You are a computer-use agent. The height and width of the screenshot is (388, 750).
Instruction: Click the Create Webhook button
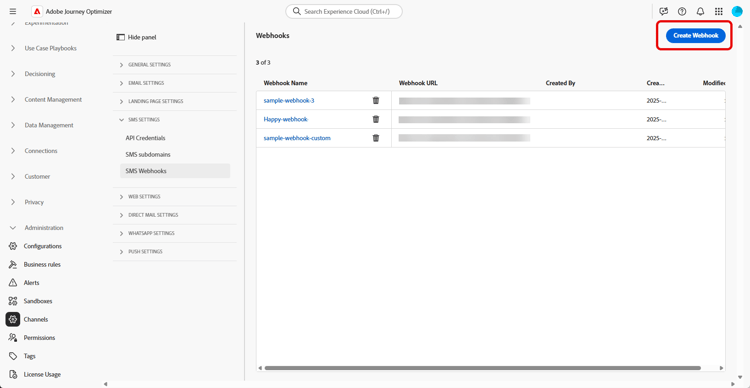[695, 35]
